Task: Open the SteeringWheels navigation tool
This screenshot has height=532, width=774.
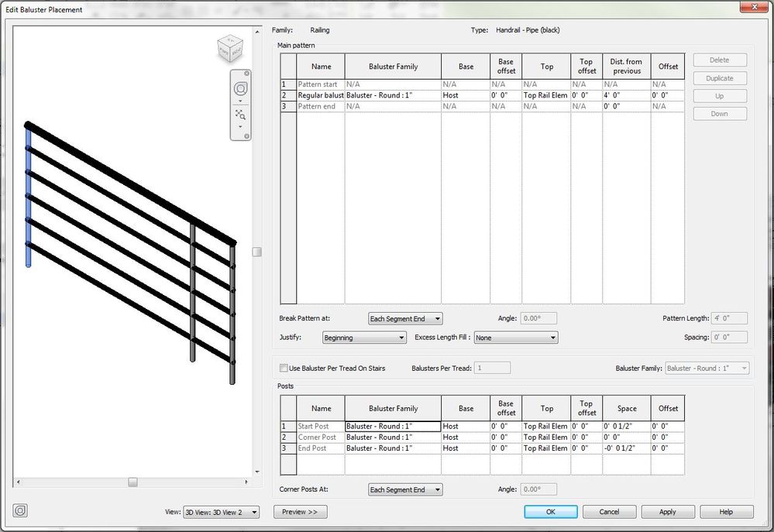Action: pyautogui.click(x=240, y=89)
